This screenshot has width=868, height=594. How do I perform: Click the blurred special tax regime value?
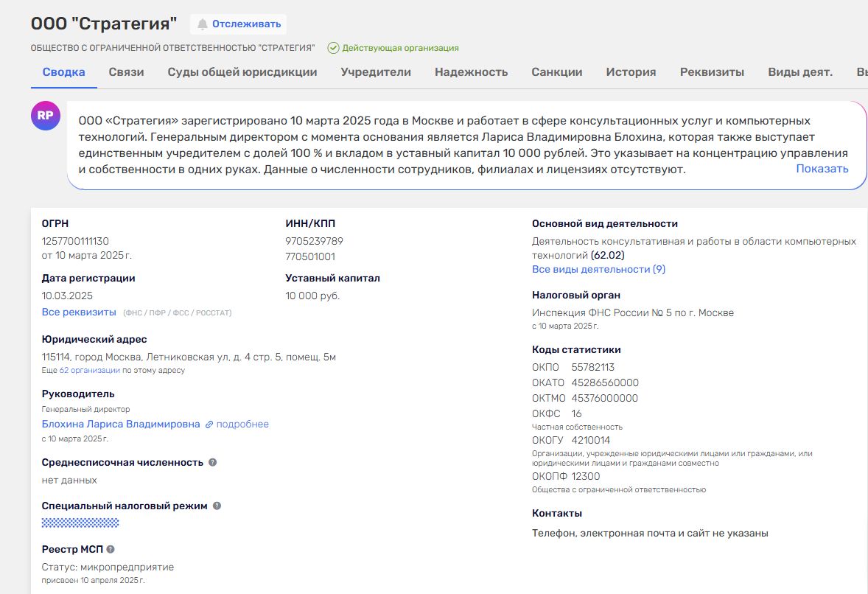tap(80, 523)
